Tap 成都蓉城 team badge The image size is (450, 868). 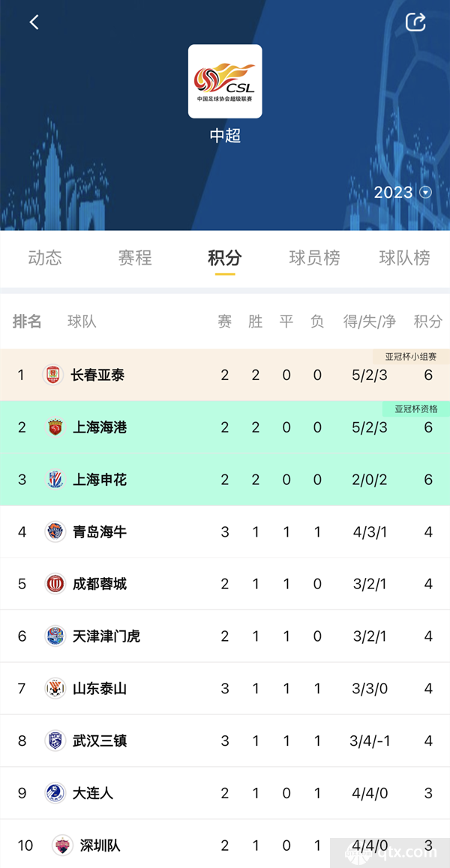(55, 584)
